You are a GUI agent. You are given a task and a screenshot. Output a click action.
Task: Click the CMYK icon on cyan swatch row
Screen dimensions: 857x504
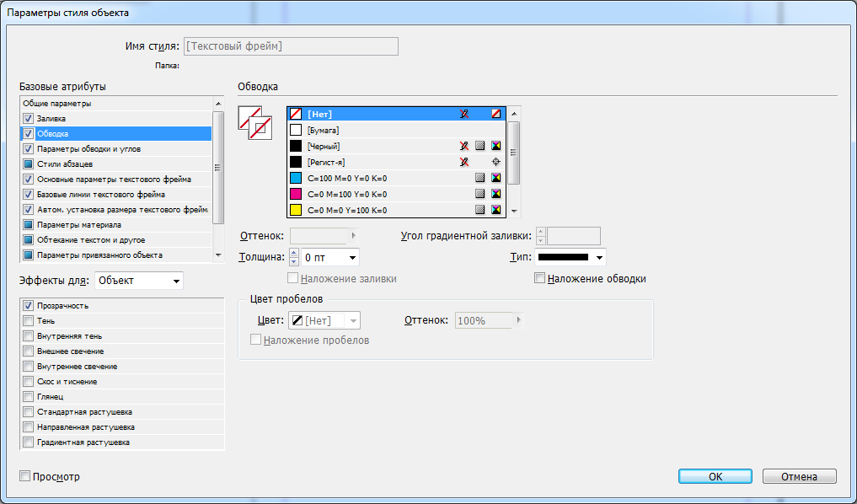(495, 178)
